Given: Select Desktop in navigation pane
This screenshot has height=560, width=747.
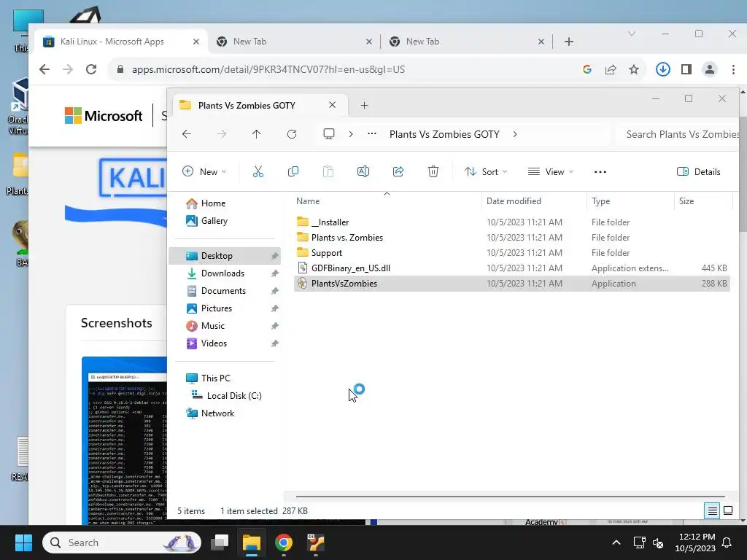Looking at the screenshot, I should 225,256.
